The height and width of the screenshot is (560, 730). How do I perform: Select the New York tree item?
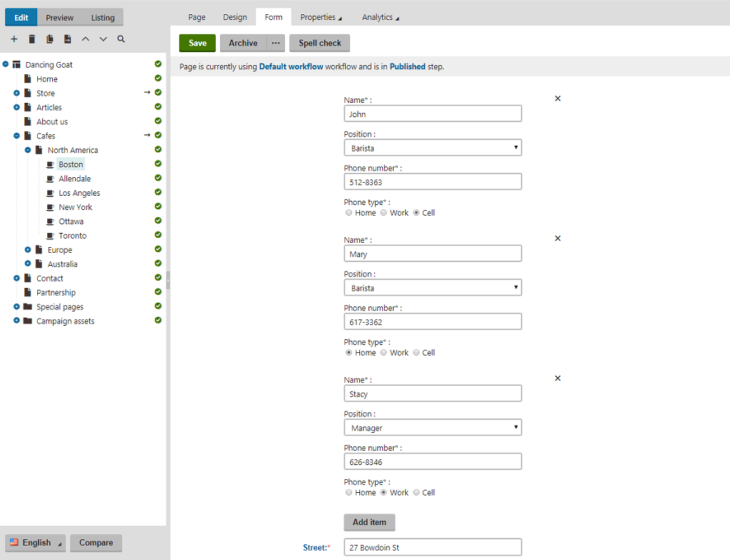coord(76,207)
